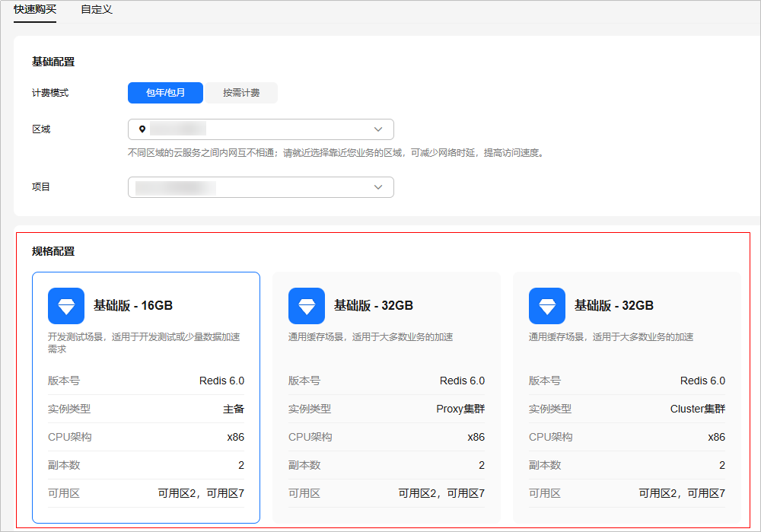Click Redis 6.0 in the Proxy集群 card
The height and width of the screenshot is (532, 761).
[462, 381]
